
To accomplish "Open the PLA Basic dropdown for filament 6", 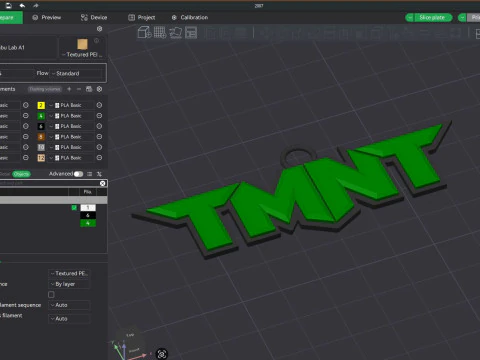I will point(71,126).
